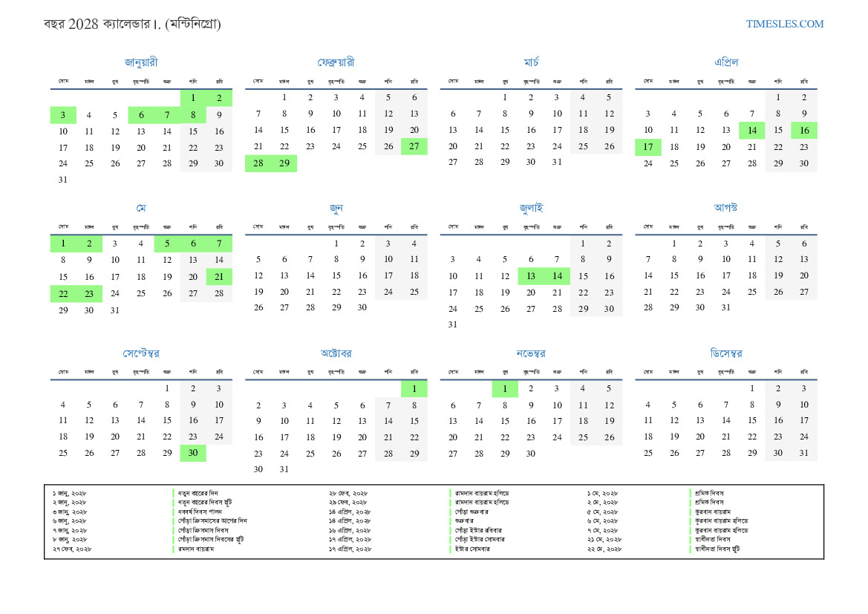Choose highlighted July 13 date
The image size is (868, 614).
[531, 277]
